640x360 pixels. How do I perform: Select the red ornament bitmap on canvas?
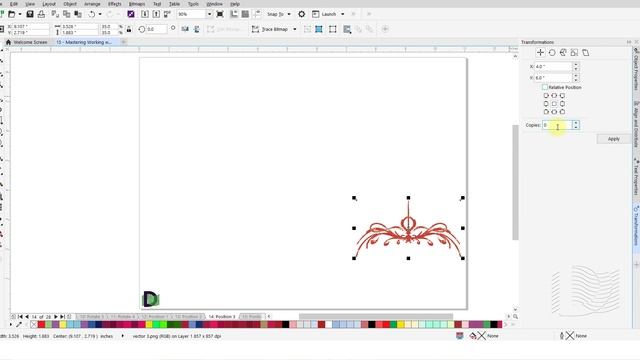(408, 229)
